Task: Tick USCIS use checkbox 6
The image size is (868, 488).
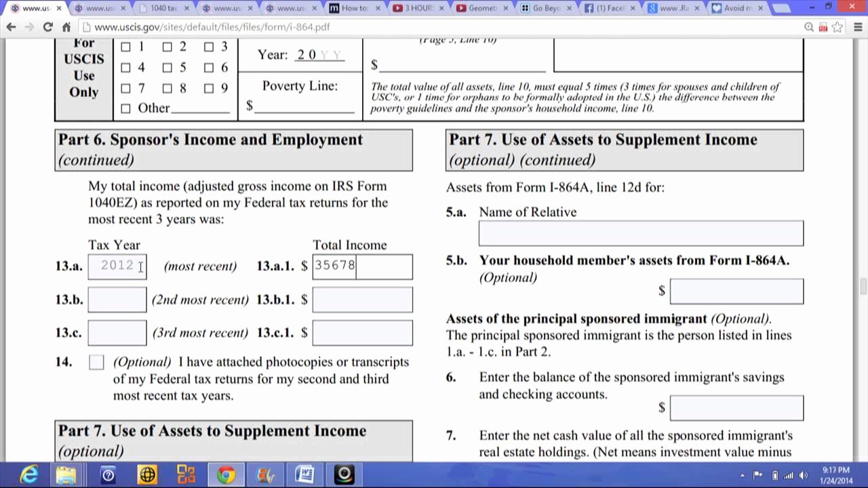Action: (x=209, y=68)
